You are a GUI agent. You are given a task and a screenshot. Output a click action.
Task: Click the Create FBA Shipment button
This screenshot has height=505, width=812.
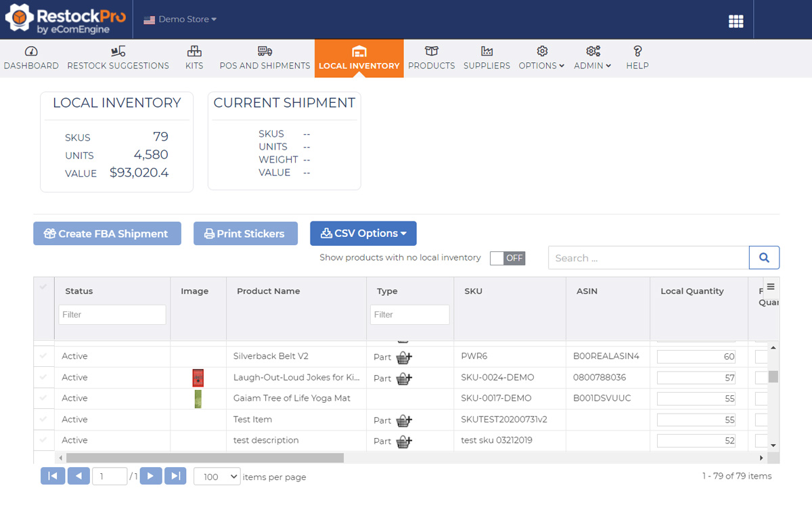coord(107,234)
